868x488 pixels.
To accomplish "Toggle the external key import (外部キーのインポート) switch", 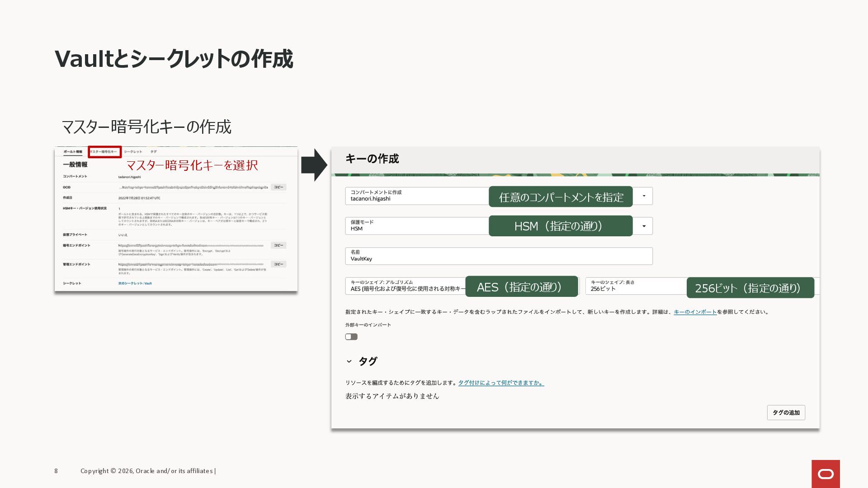I will click(351, 337).
